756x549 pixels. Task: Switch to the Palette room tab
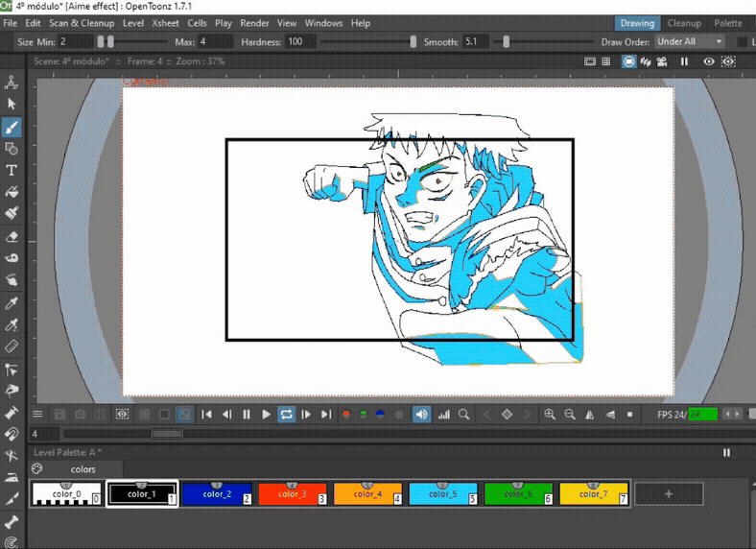727,23
